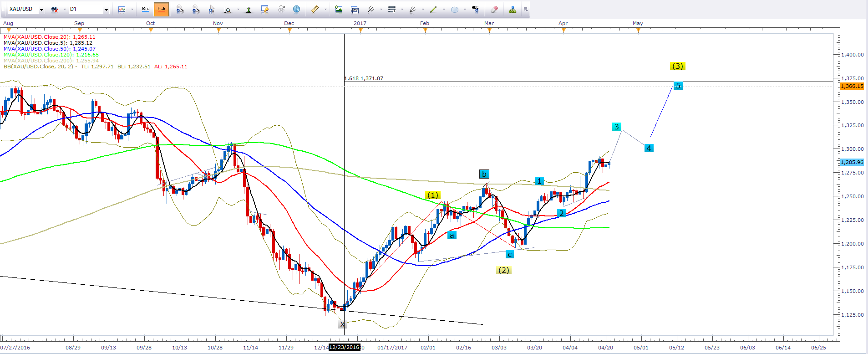Click the orange 1,366.15 price label
868x354 pixels.
tap(851, 86)
